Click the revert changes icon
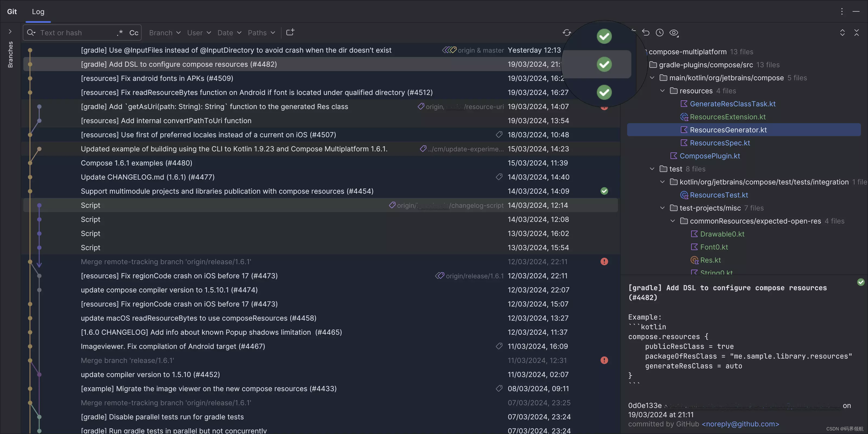 coord(646,33)
